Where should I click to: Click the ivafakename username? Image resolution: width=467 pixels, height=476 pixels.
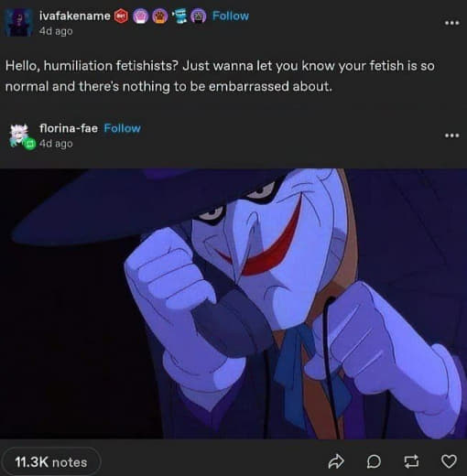point(75,16)
